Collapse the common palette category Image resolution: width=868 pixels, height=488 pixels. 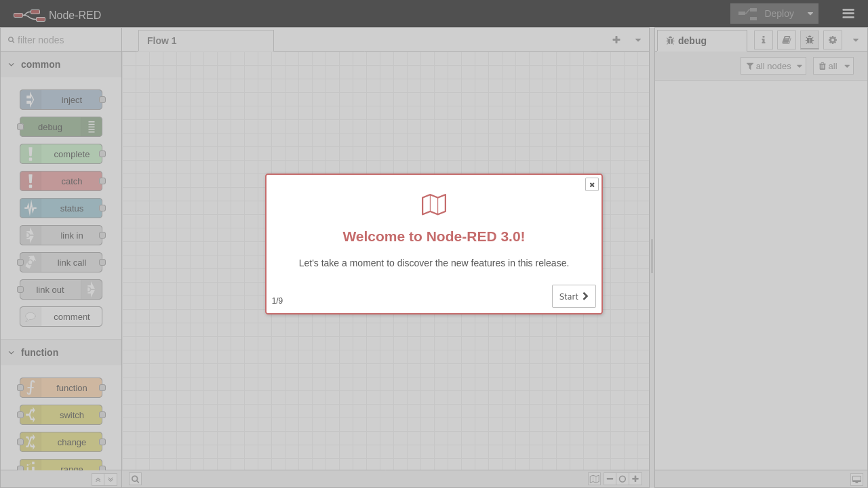point(61,64)
